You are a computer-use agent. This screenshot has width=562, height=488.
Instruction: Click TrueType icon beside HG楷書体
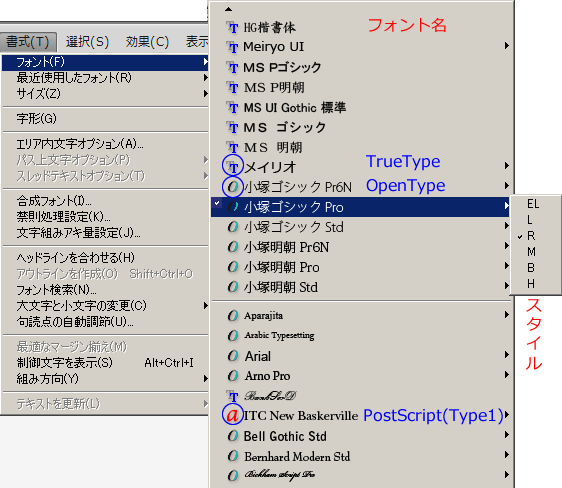pyautogui.click(x=233, y=28)
